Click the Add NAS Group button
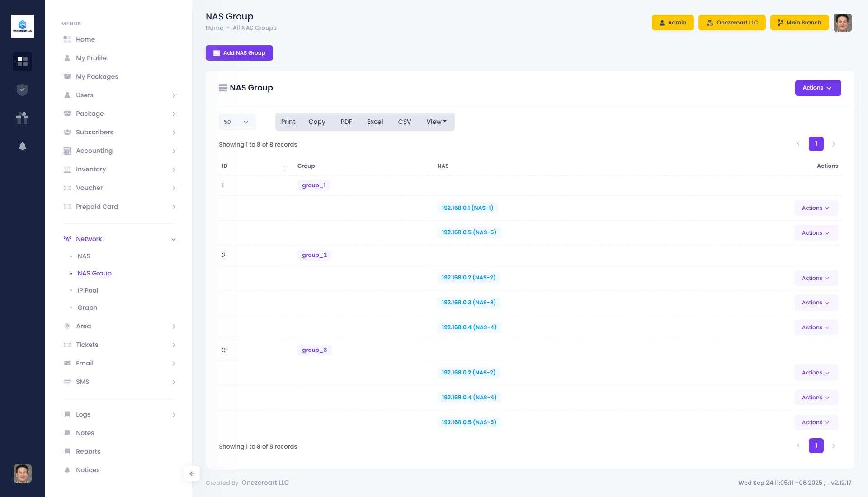This screenshot has width=868, height=497. coord(239,53)
